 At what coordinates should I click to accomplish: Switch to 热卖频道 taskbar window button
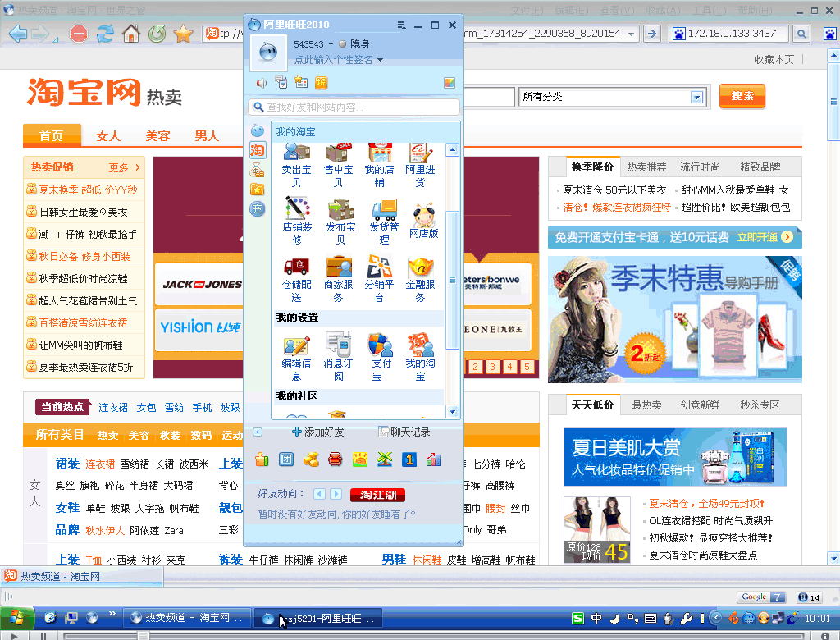click(x=186, y=618)
